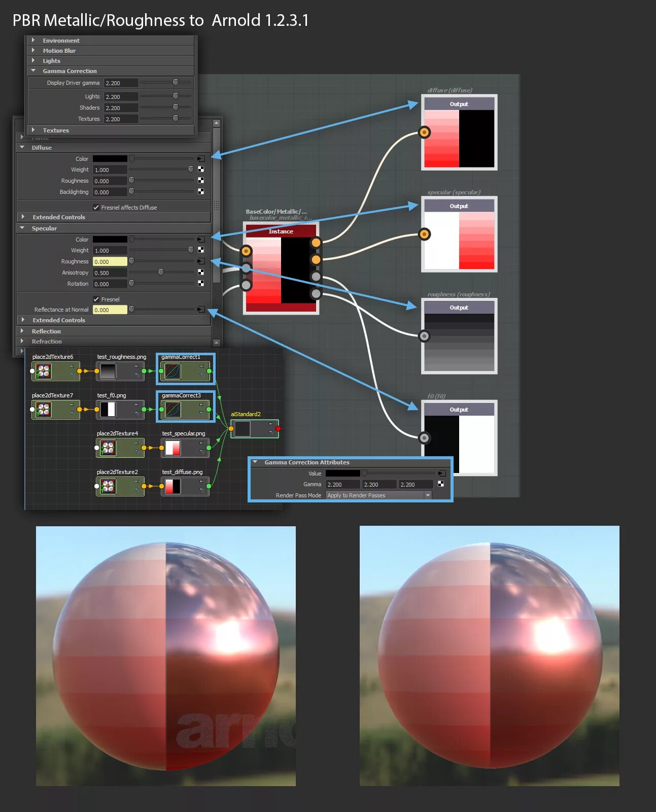Select the aiStandard2 shader node swatch
656x812 pixels.
coord(243,429)
